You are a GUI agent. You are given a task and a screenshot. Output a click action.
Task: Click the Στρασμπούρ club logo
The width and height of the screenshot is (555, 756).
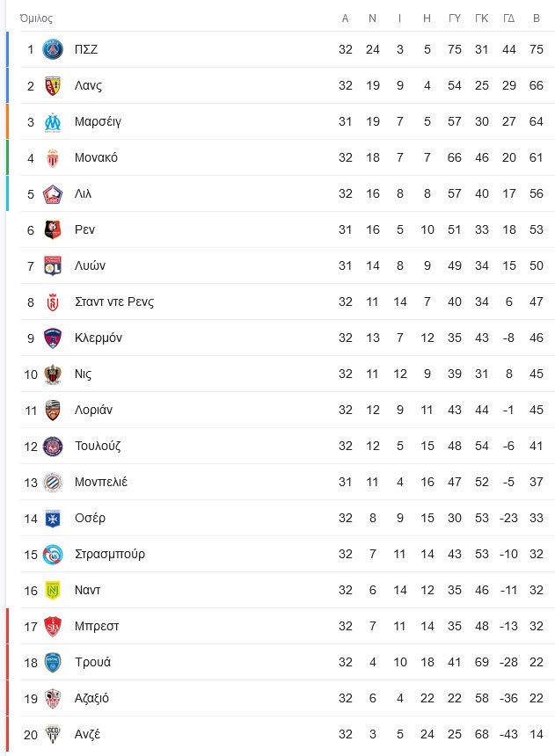point(53,555)
